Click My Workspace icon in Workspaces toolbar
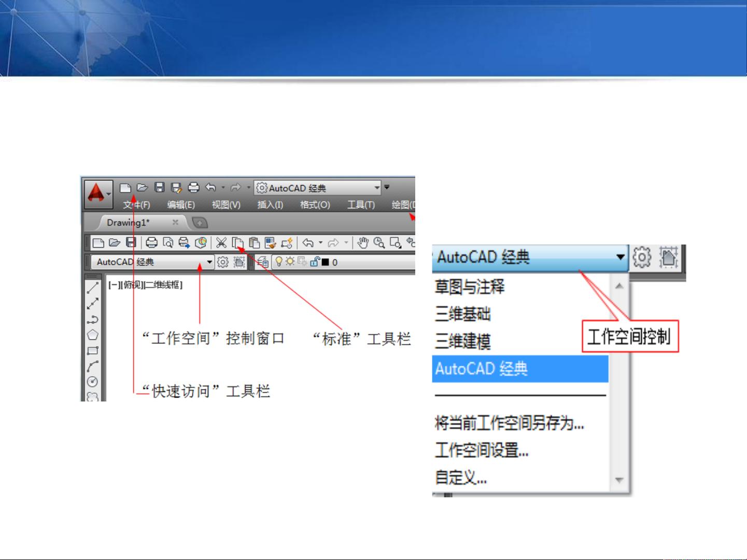The image size is (747, 560). coord(239,262)
